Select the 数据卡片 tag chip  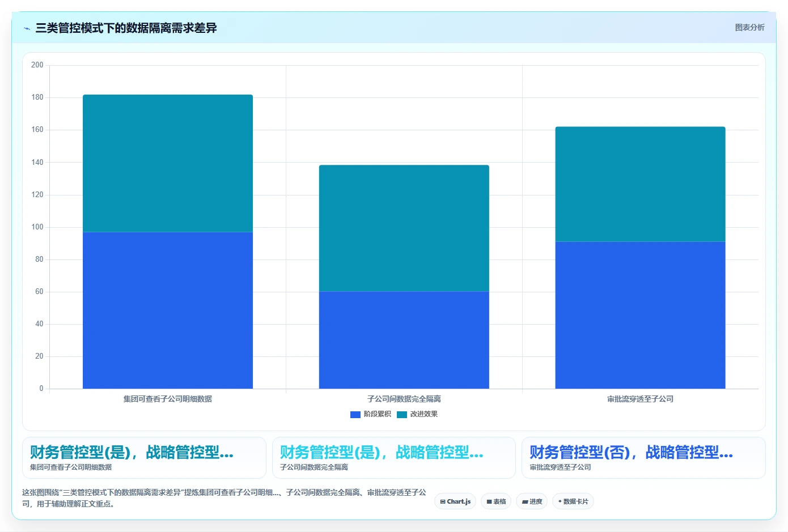click(573, 501)
